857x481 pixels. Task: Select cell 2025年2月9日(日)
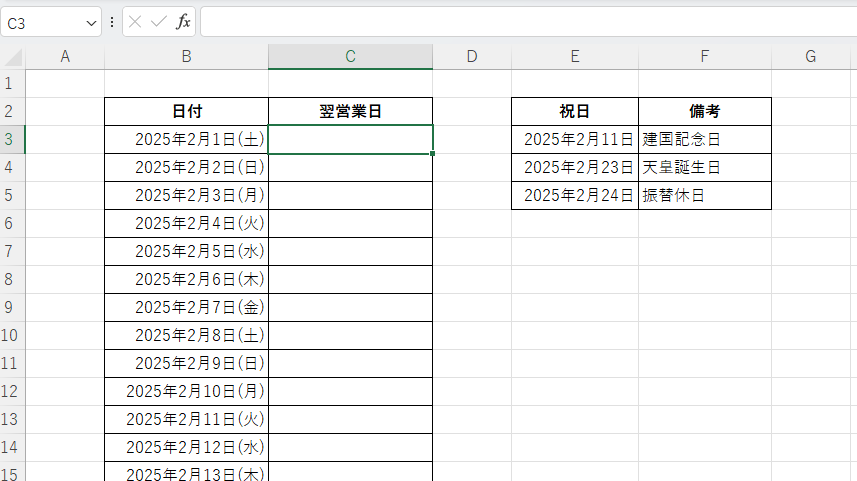(186, 363)
